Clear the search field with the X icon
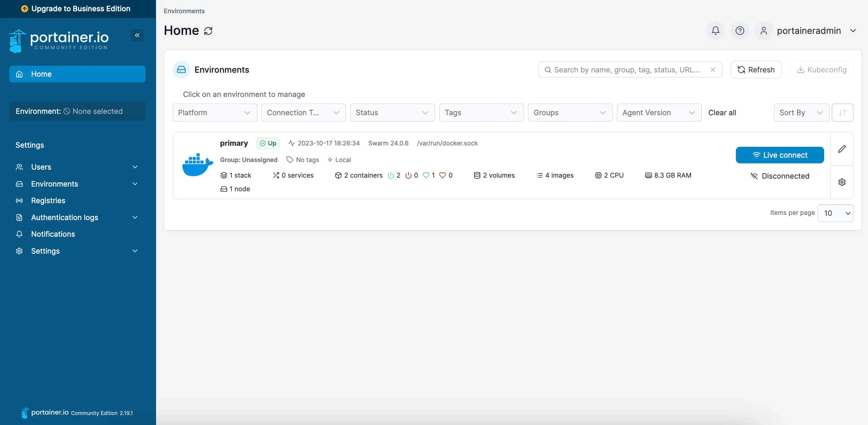 713,70
